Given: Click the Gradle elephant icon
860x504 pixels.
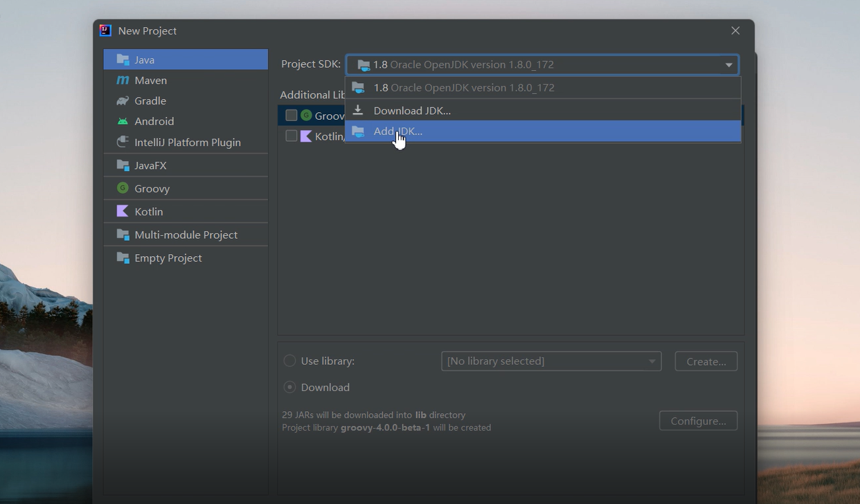Looking at the screenshot, I should (123, 100).
